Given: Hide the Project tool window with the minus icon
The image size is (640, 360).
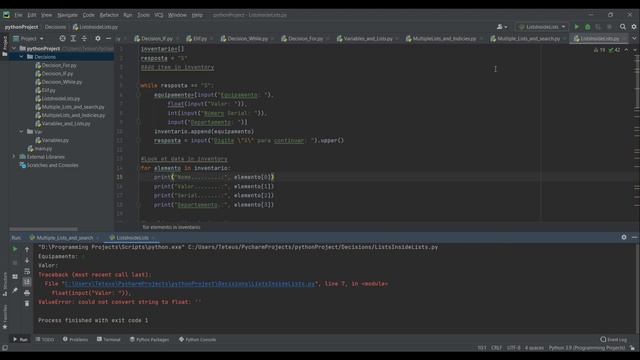Looking at the screenshot, I should pos(108,38).
